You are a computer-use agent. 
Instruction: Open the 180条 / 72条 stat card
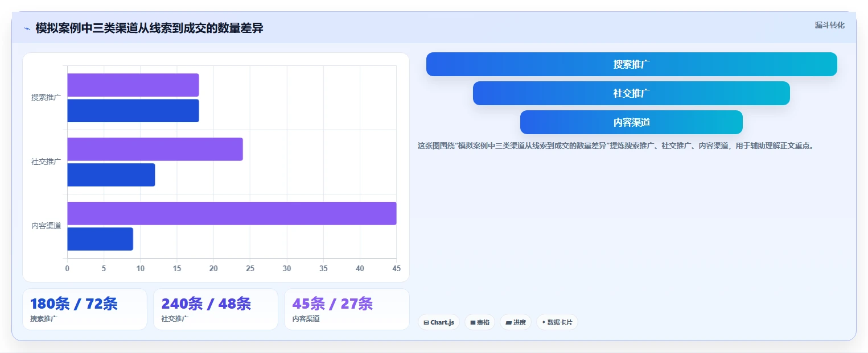click(85, 309)
